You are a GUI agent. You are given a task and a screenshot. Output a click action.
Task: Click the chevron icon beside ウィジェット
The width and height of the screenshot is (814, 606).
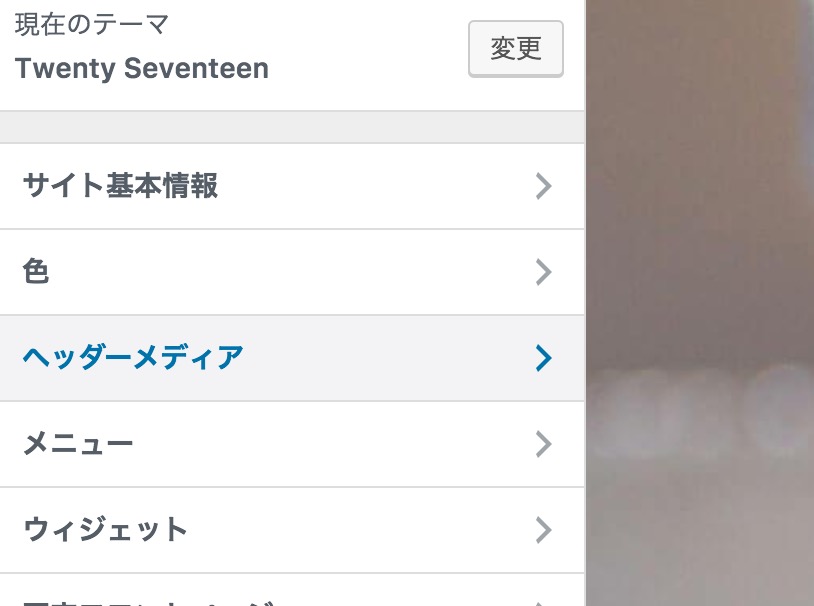[x=543, y=530]
